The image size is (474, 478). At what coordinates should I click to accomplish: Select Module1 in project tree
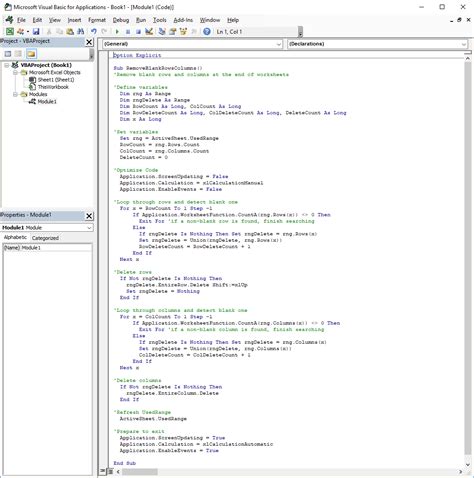tap(47, 102)
